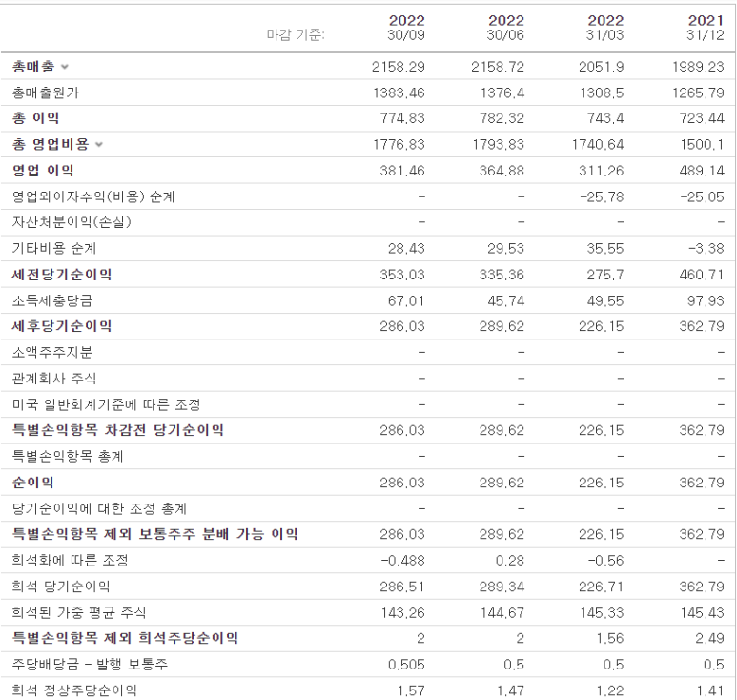
Task: Select 특별손익항목 차감전 당기순이익 label
Action: [118, 430]
